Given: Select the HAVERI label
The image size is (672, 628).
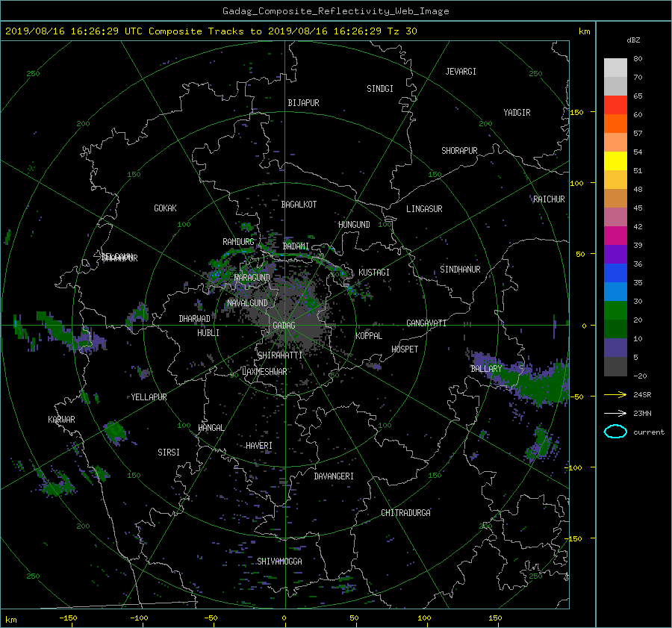Looking at the screenshot, I should pos(259,446).
